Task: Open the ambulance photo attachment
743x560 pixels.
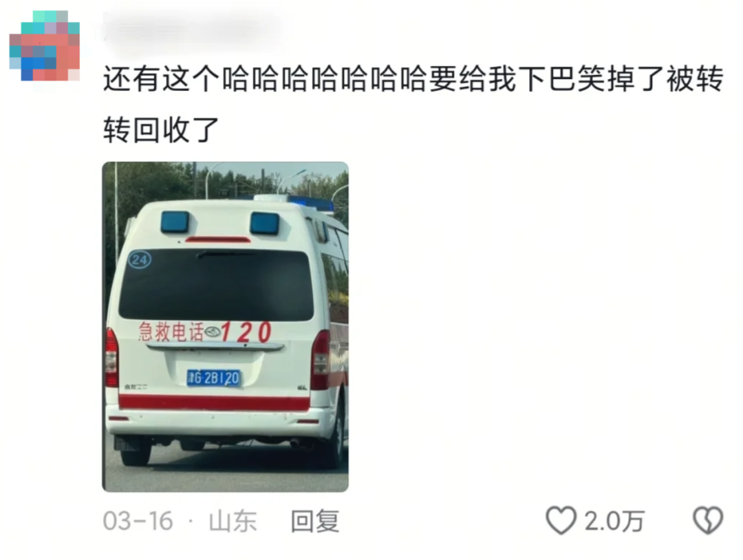Action: tap(225, 326)
